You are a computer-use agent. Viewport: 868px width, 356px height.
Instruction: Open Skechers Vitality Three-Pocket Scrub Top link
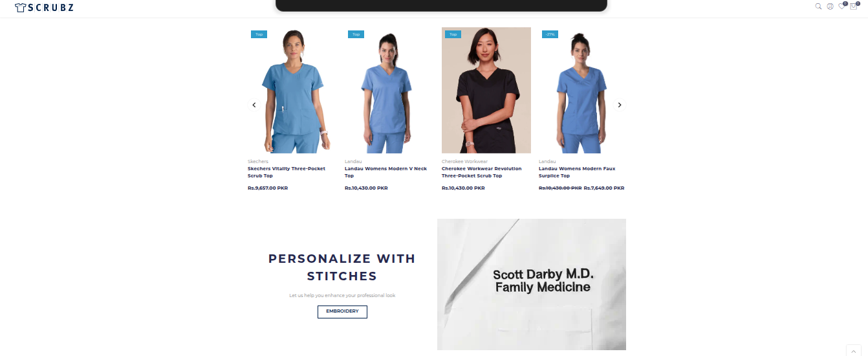pyautogui.click(x=287, y=172)
